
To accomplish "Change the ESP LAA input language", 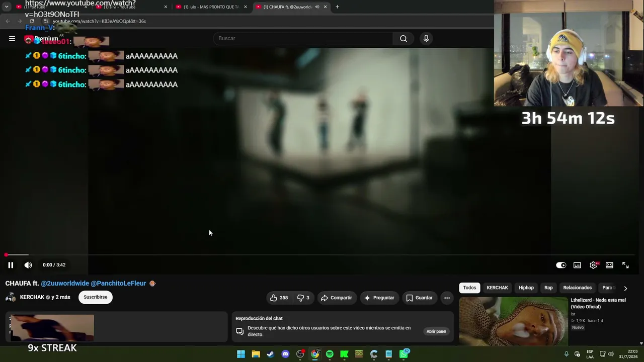I will pyautogui.click(x=590, y=354).
